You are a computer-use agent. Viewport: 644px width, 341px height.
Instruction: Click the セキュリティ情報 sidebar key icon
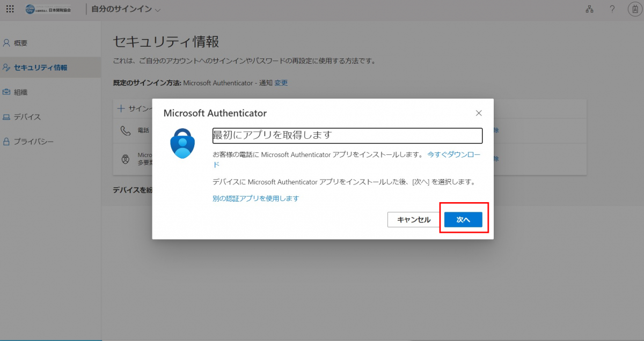[6, 68]
